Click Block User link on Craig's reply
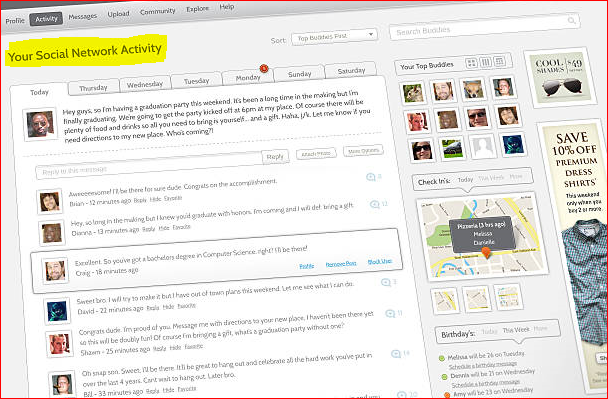Image resolution: width=608 pixels, height=399 pixels. [380, 261]
